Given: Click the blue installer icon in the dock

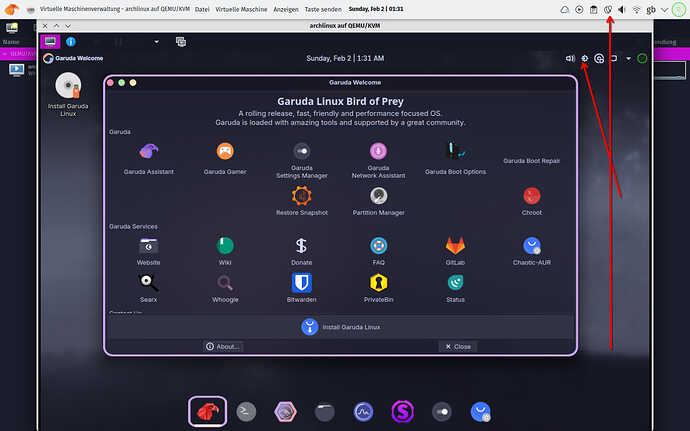Looking at the screenshot, I should (481, 412).
